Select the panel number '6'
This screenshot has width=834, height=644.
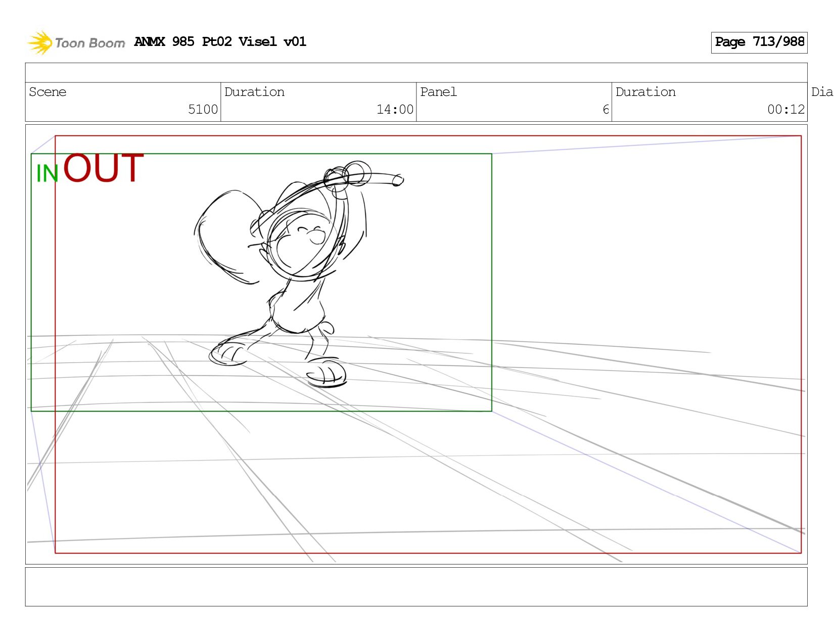(606, 110)
